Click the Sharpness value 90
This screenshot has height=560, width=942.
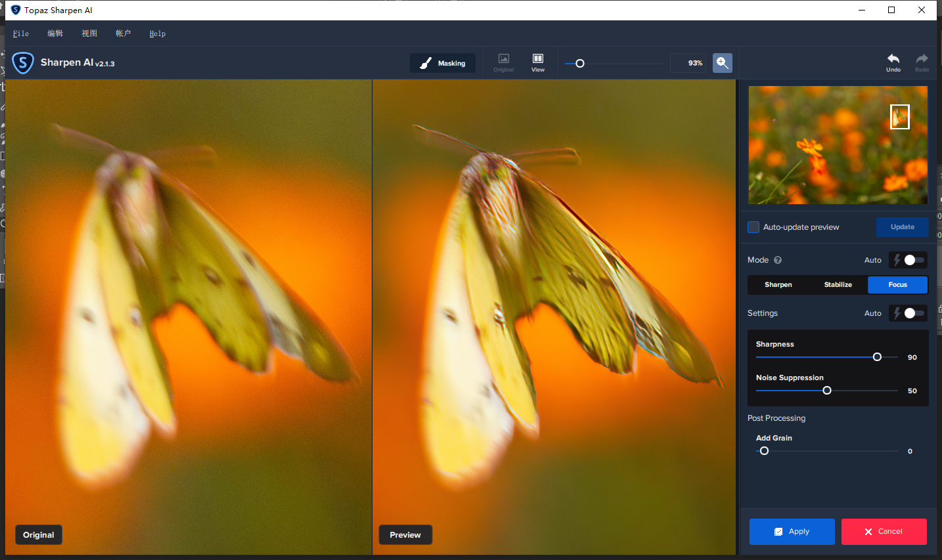[912, 358]
